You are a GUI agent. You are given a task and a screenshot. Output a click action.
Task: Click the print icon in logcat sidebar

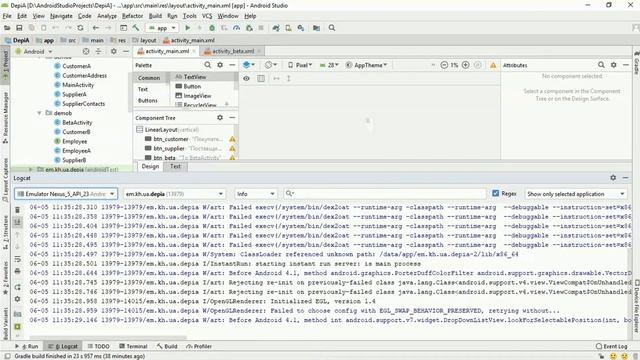coord(18,271)
